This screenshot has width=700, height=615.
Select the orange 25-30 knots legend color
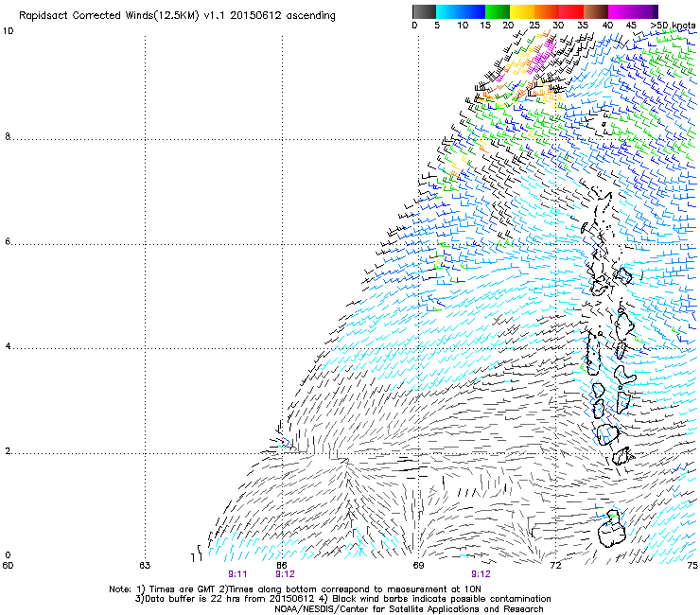click(547, 11)
